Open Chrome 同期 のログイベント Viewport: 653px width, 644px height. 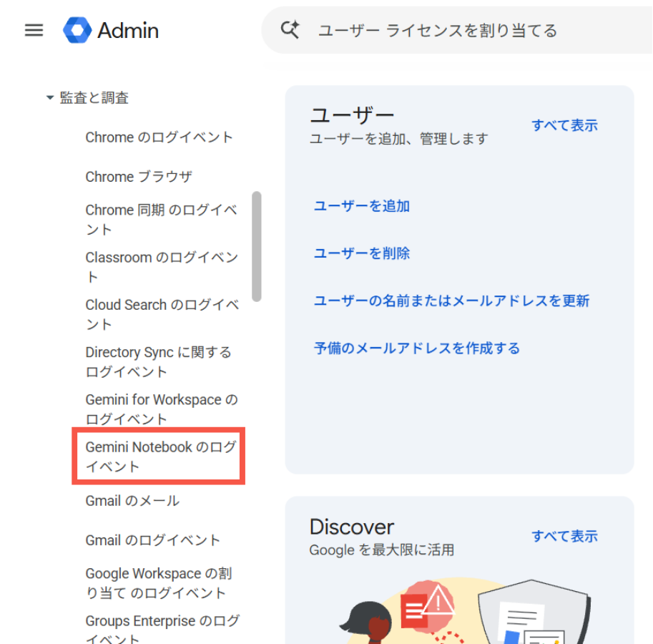161,220
